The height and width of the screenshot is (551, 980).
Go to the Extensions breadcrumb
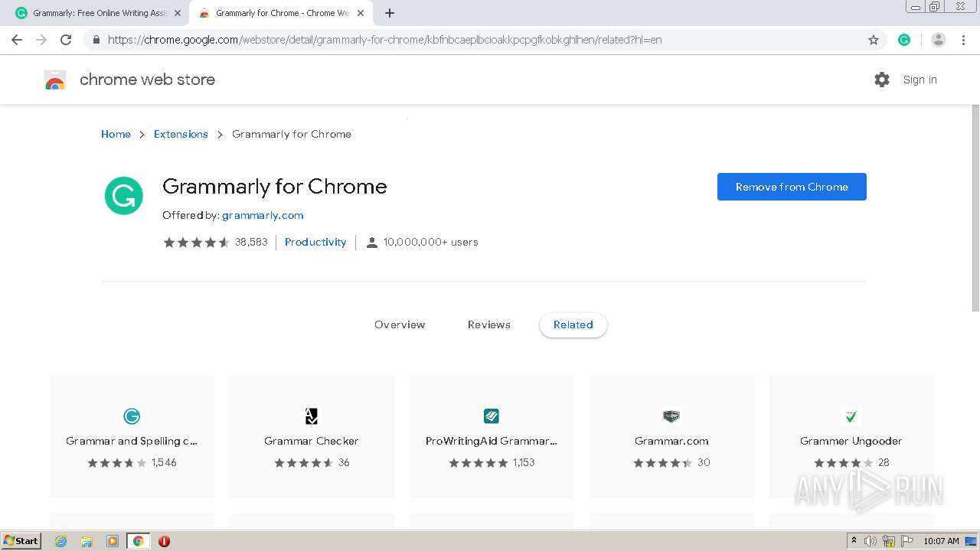181,134
